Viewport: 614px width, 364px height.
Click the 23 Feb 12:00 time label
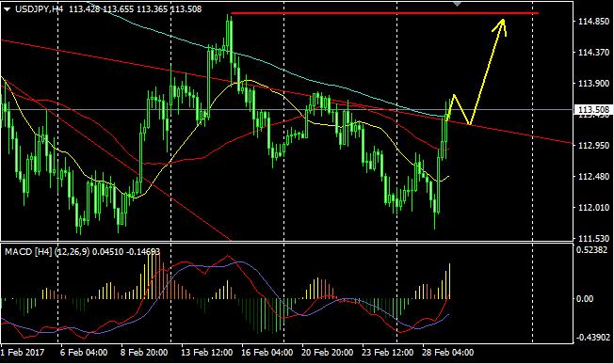[x=387, y=353]
